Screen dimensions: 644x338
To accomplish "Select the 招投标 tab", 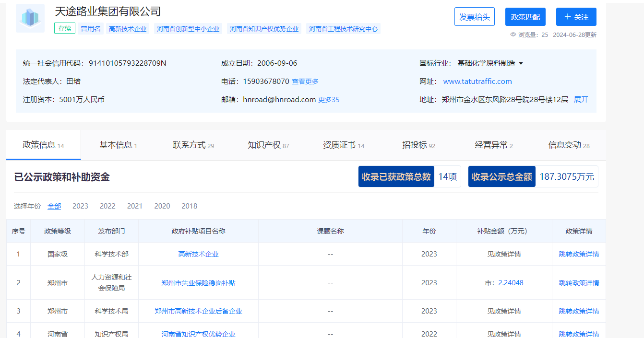I will click(418, 145).
